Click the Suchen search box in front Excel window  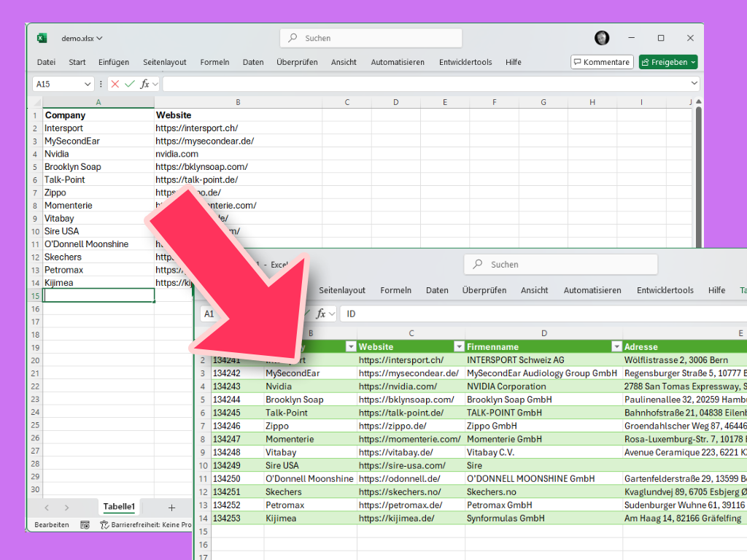(561, 264)
